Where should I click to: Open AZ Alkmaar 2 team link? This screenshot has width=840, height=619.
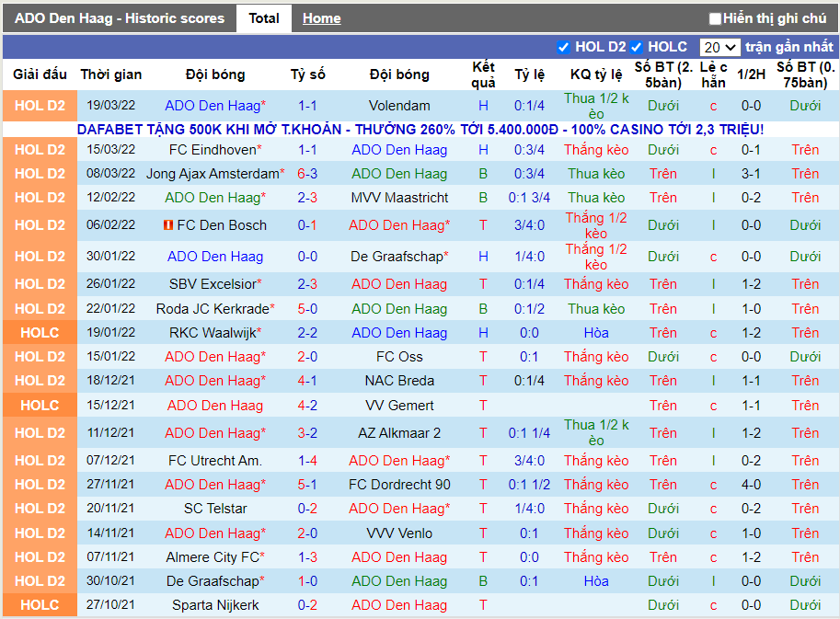click(x=399, y=432)
